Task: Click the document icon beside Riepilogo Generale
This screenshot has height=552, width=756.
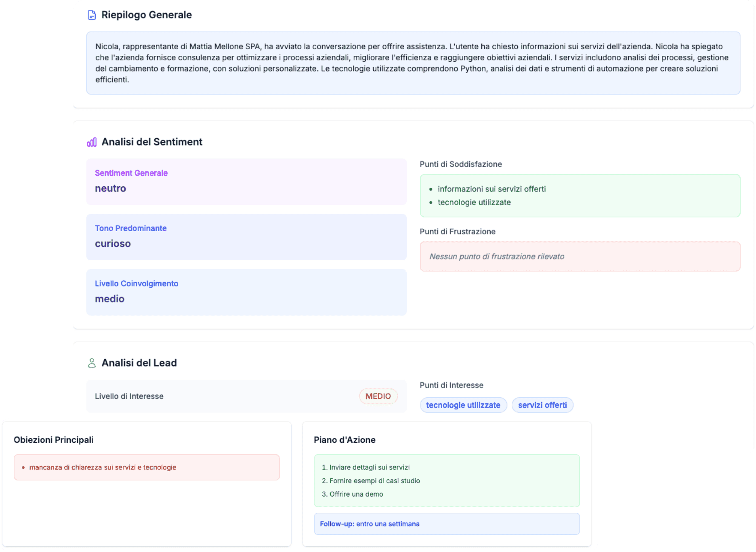Action: tap(92, 15)
